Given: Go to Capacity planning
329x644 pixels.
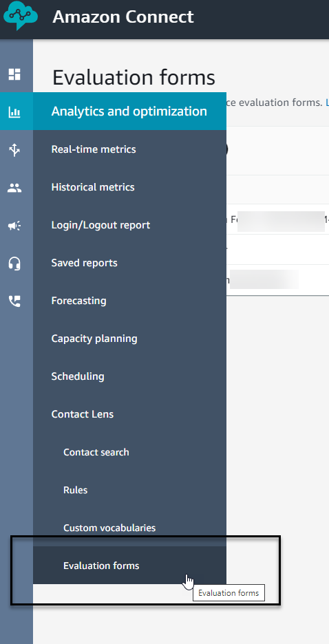Looking at the screenshot, I should [x=129, y=339].
